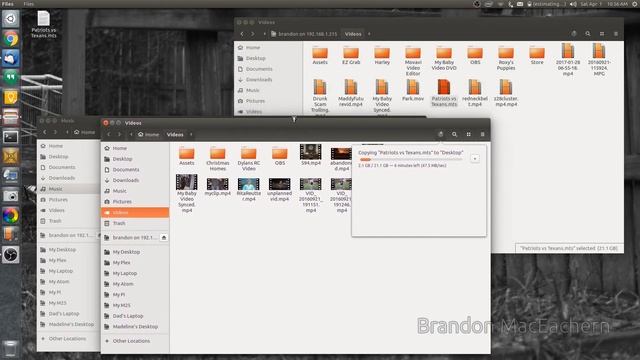Screen dimensions: 640x360
Task: Click the file operations progress icon in the front Videos toolbar
Action: (440, 134)
